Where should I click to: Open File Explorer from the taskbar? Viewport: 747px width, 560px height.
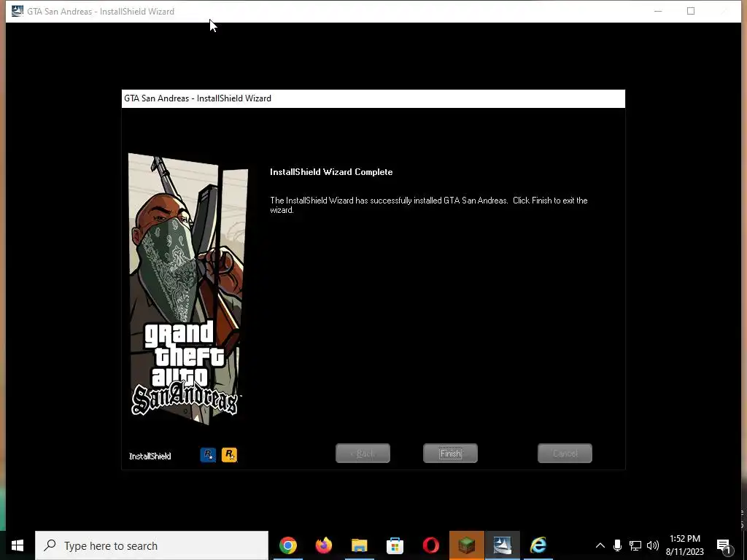pos(359,545)
